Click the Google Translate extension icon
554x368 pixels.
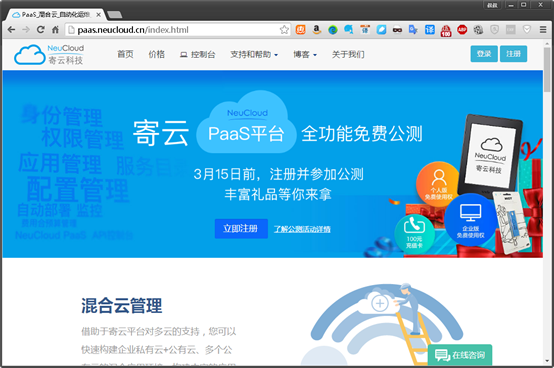pyautogui.click(x=413, y=30)
